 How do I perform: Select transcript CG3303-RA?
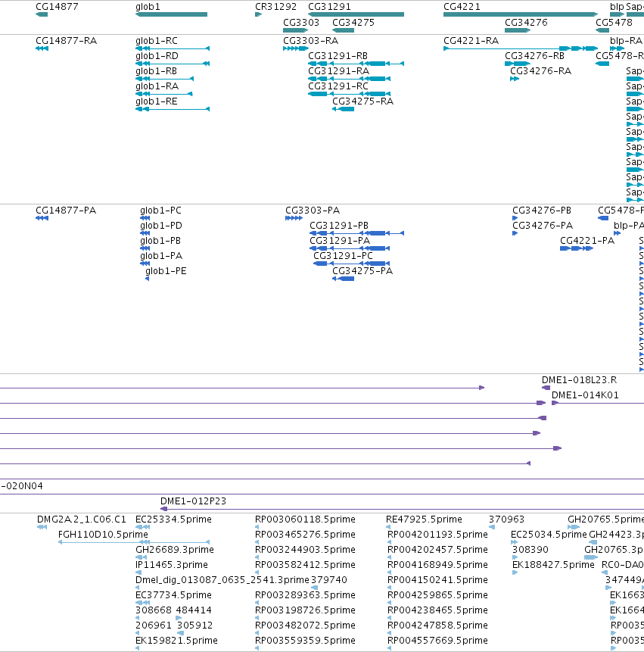(x=310, y=41)
